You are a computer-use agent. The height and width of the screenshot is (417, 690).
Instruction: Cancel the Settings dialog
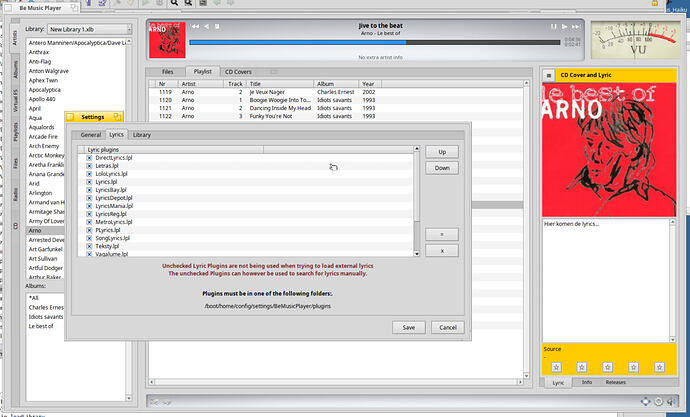pyautogui.click(x=448, y=327)
